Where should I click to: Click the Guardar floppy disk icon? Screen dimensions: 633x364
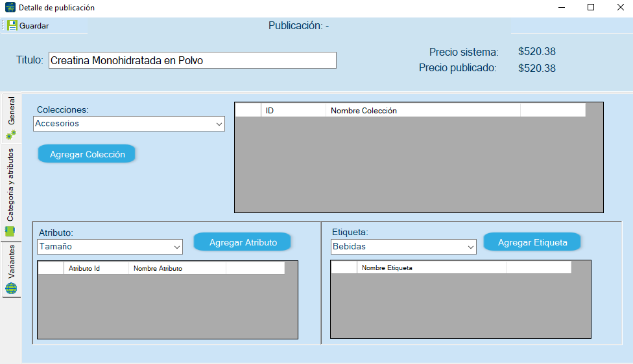(x=12, y=26)
